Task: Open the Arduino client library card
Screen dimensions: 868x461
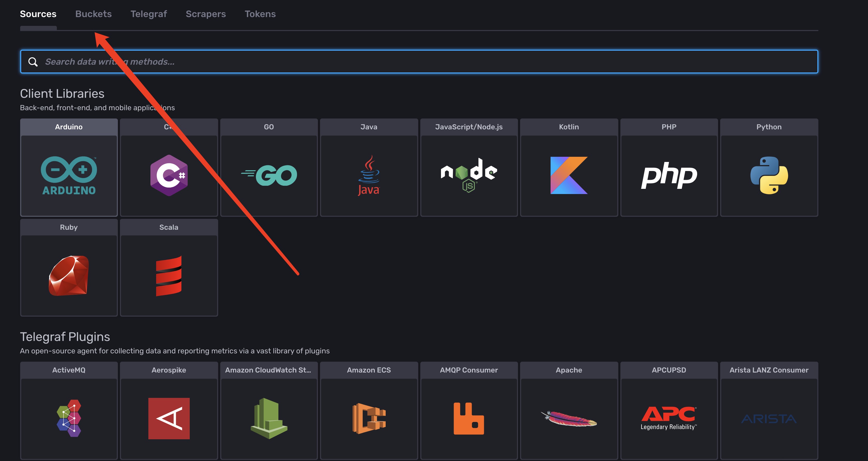Action: click(x=69, y=167)
